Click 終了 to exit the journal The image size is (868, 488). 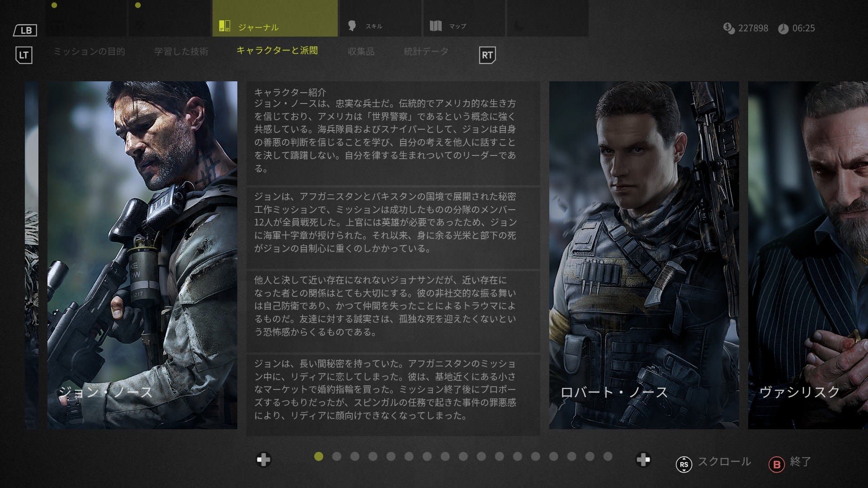(801, 462)
